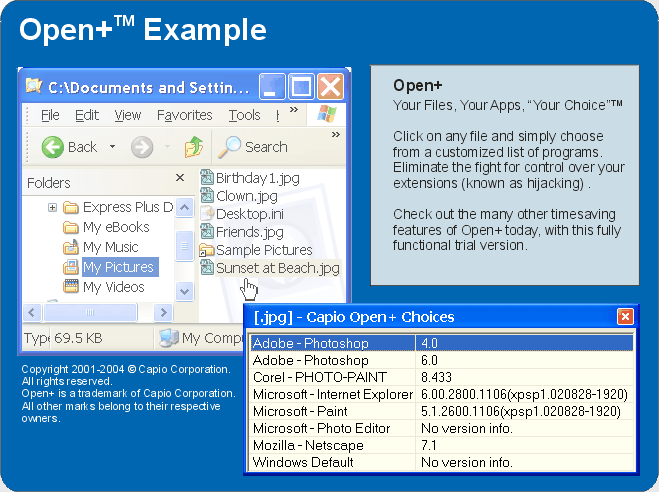Maximize the Explorer window

[x=301, y=87]
